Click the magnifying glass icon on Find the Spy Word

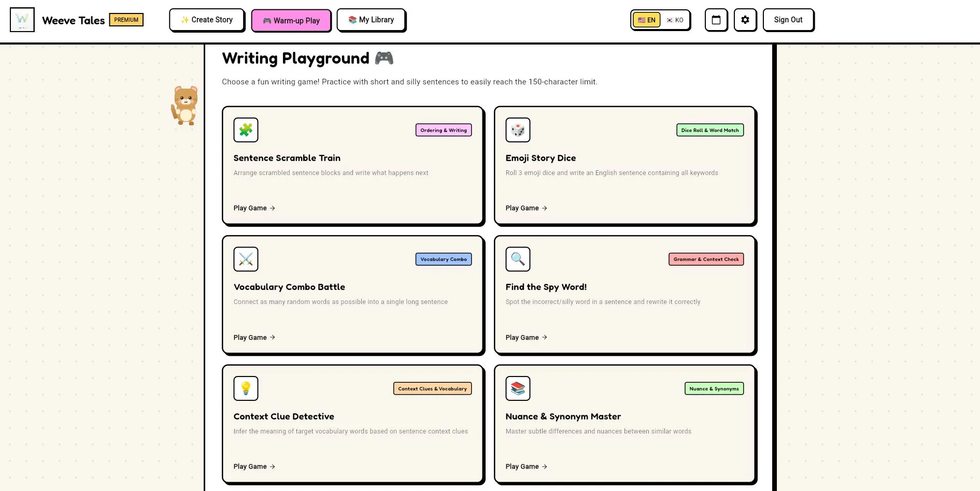[x=518, y=259]
